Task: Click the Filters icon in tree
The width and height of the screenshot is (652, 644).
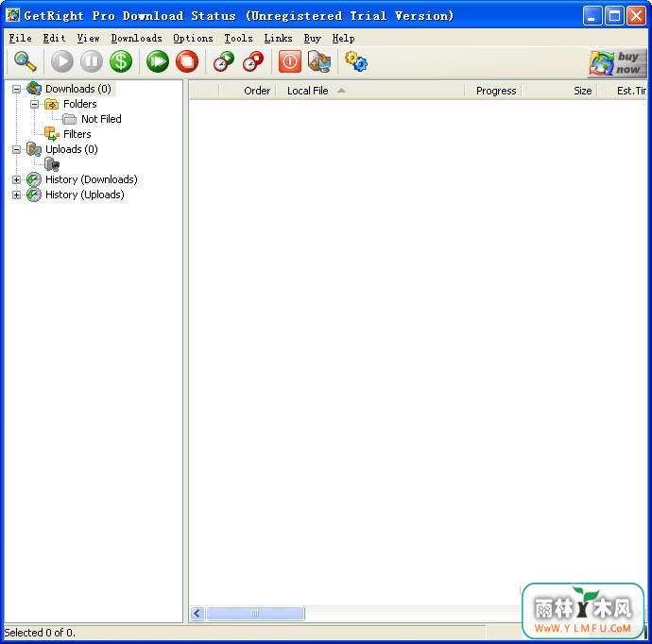Action: click(x=52, y=134)
